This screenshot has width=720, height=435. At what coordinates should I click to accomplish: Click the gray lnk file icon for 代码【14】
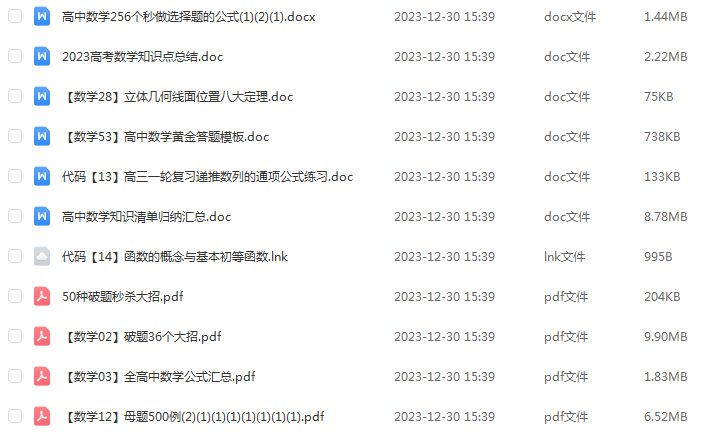pos(42,256)
